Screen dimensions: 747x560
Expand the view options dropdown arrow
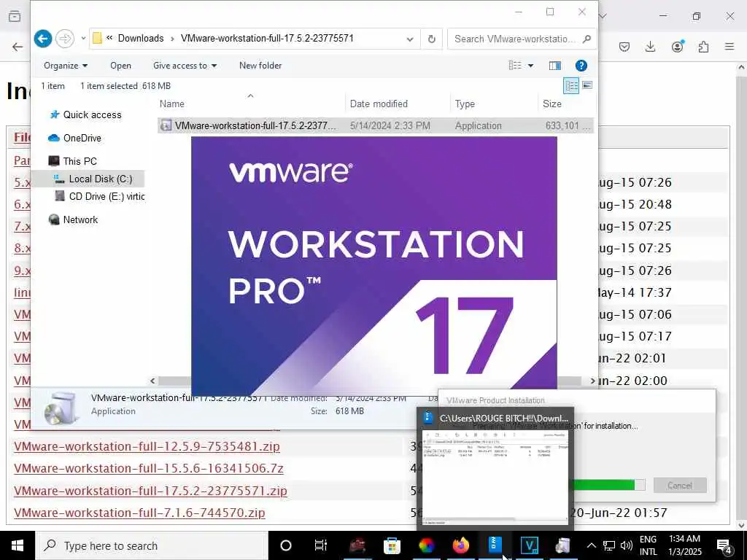(531, 66)
